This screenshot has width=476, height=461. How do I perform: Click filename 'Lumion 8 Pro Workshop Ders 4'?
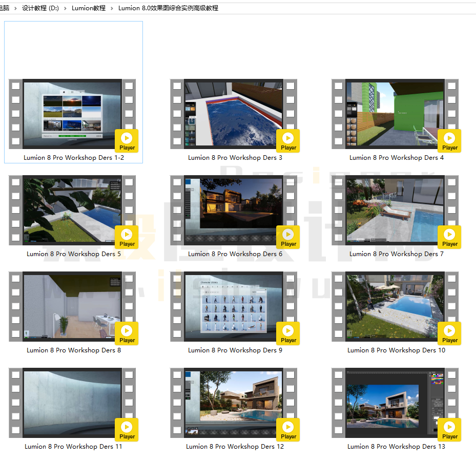pyautogui.click(x=397, y=158)
